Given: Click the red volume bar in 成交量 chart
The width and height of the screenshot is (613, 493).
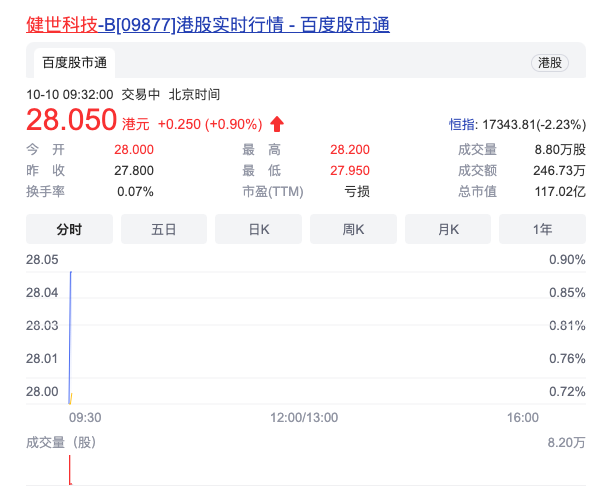Looking at the screenshot, I should pyautogui.click(x=69, y=470).
